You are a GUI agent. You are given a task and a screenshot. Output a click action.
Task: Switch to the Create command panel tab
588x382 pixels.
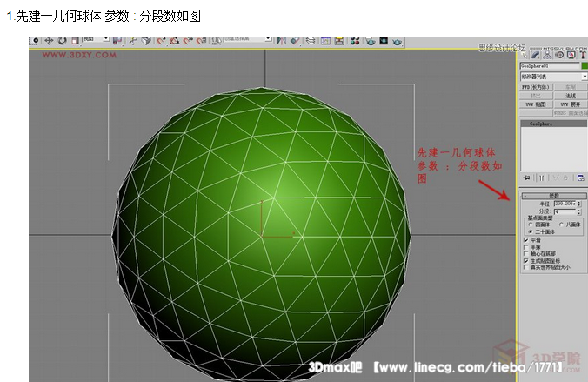524,55
